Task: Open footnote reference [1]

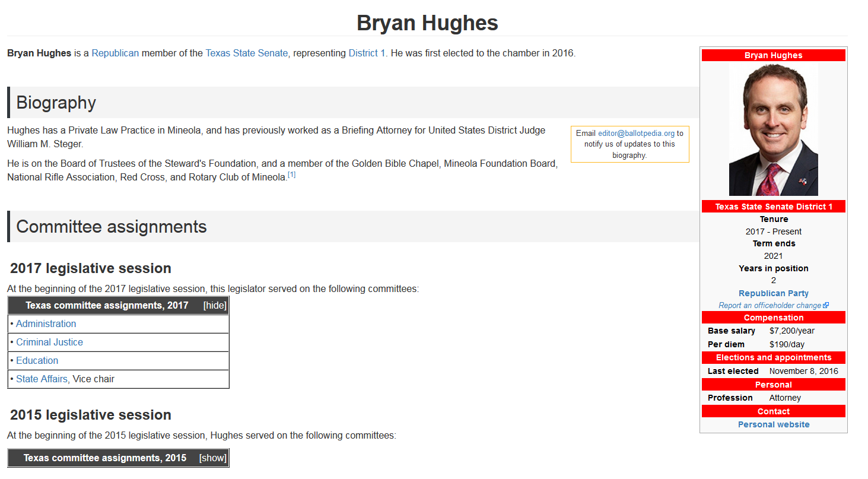Action: [291, 175]
